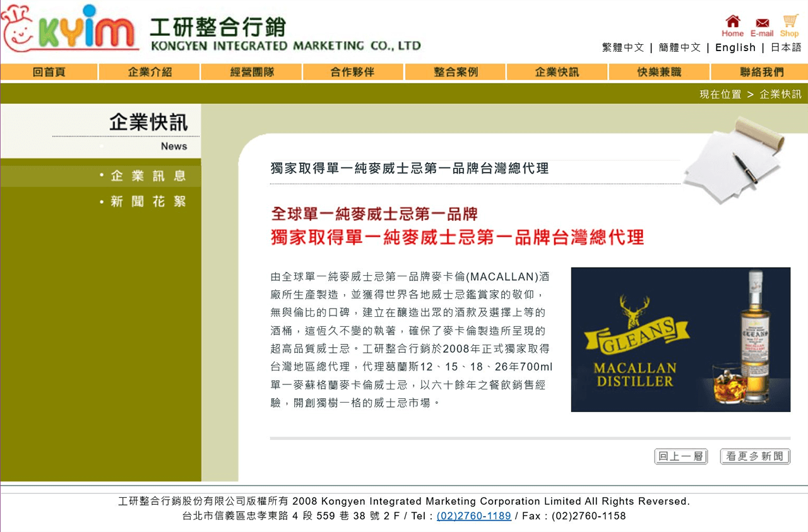
Task: Open the 整合案例 menu item
Action: (455, 72)
